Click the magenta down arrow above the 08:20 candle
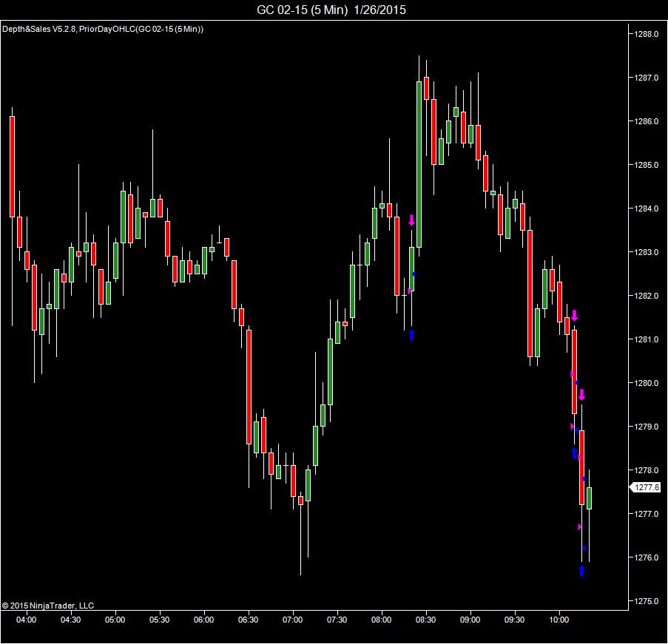Image resolution: width=668 pixels, height=644 pixels. pyautogui.click(x=411, y=220)
